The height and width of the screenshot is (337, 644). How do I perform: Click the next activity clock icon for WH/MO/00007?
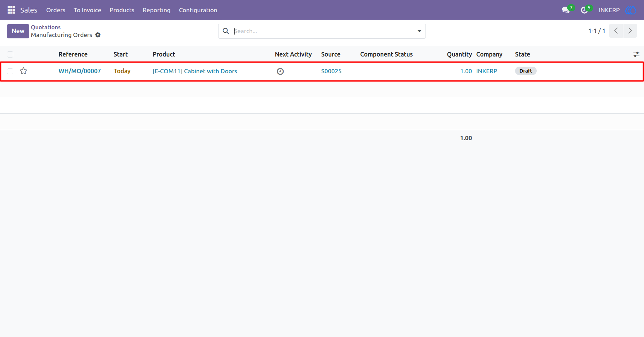(280, 72)
